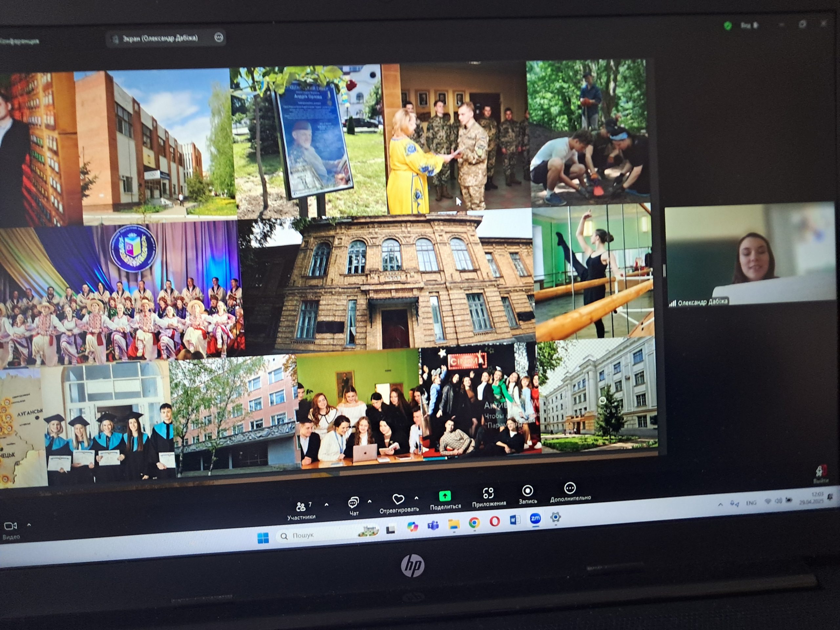The image size is (840, 630).
Task: Open the Вид view layout menu
Action: [x=749, y=26]
